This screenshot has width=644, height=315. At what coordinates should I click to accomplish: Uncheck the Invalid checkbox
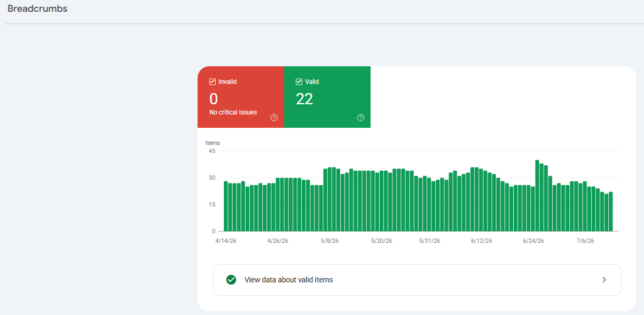pyautogui.click(x=213, y=82)
